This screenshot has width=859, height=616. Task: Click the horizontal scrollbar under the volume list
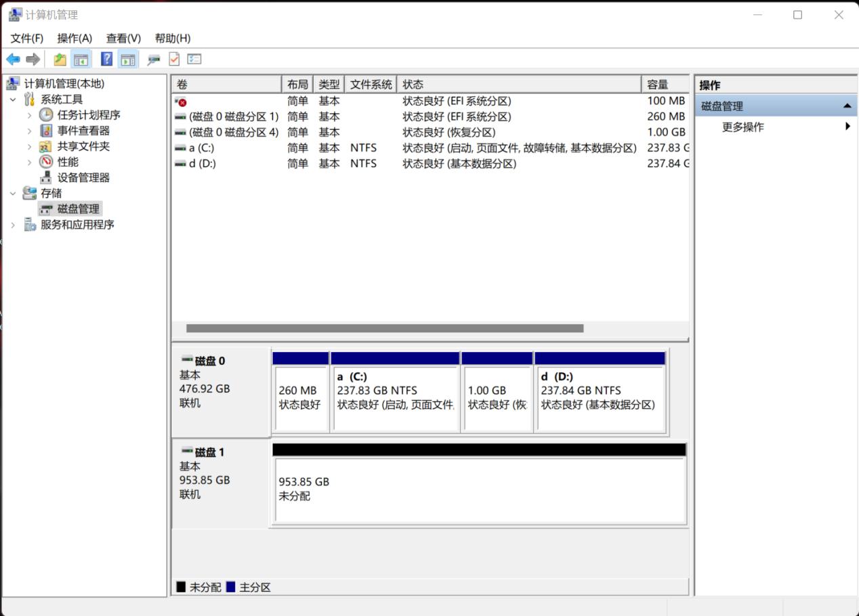point(383,328)
